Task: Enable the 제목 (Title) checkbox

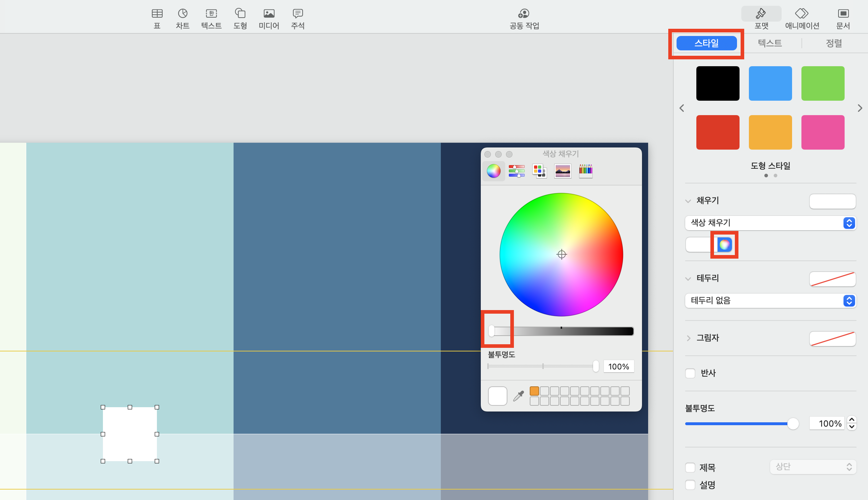Action: [690, 467]
